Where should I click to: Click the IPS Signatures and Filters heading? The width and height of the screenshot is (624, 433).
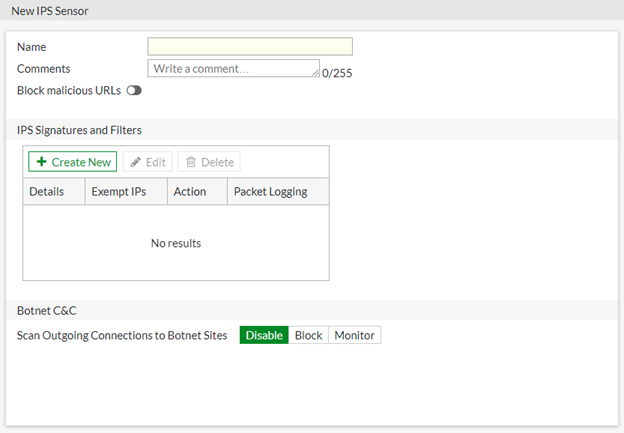79,130
